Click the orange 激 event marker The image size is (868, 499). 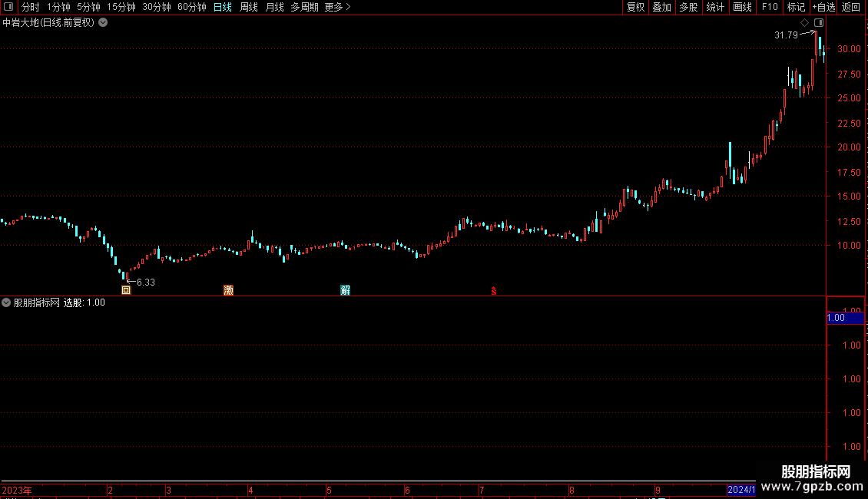click(228, 290)
